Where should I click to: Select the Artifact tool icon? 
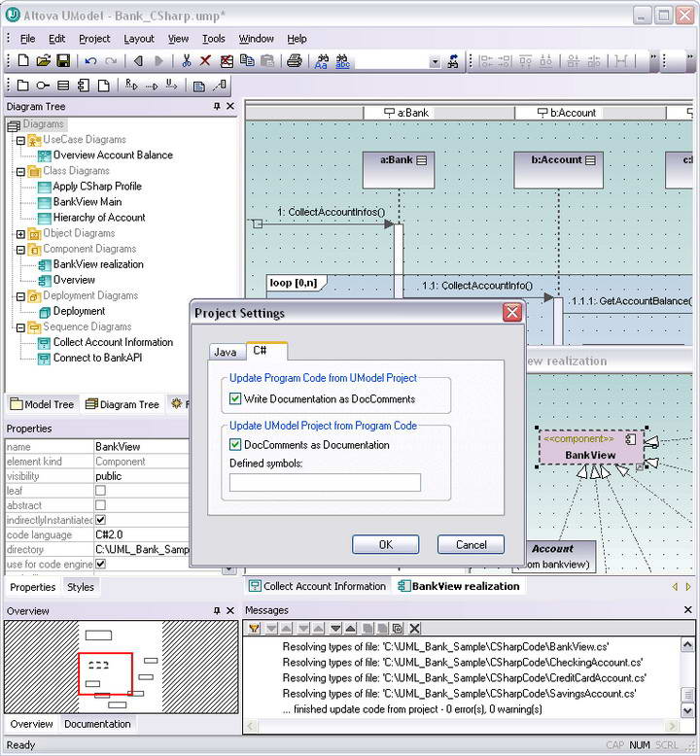(103, 86)
